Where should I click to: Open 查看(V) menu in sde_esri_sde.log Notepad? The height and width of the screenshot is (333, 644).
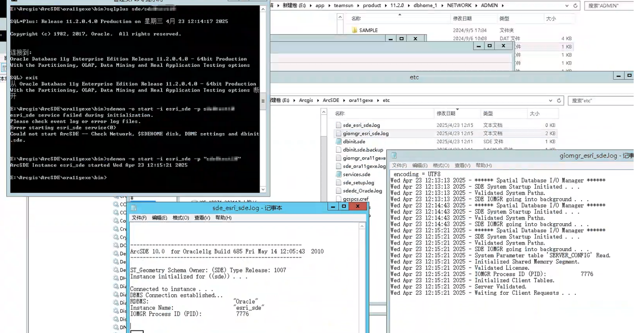click(202, 218)
